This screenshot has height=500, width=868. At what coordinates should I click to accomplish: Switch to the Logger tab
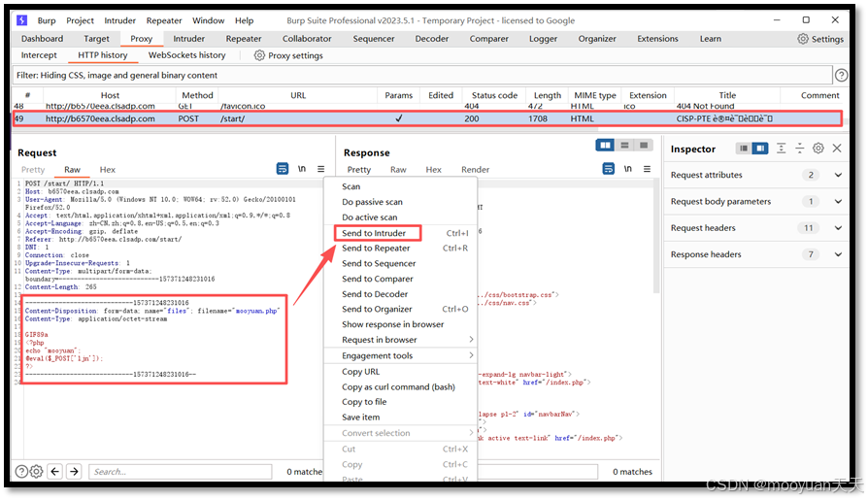543,39
